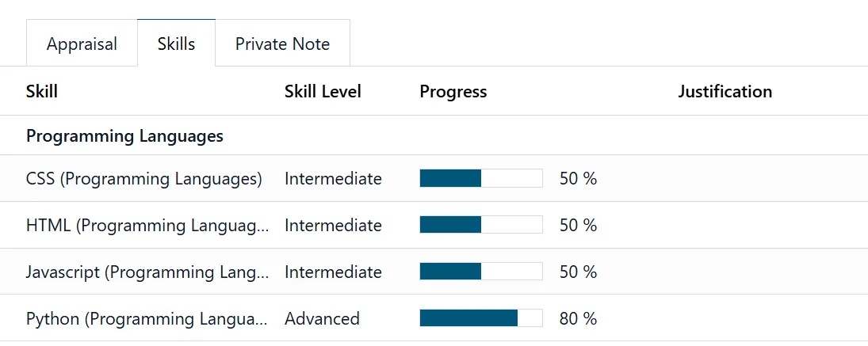Image resolution: width=868 pixels, height=346 pixels.
Task: Collapse the Programming Languages group row
Action: (124, 136)
